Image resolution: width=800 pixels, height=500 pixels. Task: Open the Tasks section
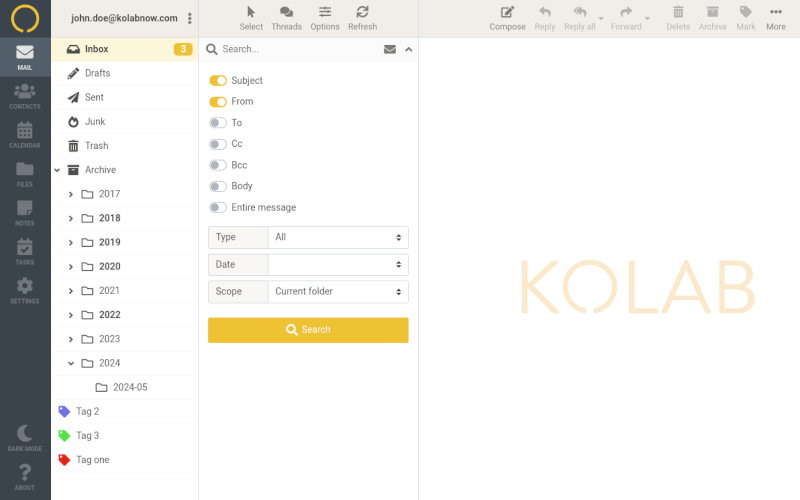tap(25, 252)
